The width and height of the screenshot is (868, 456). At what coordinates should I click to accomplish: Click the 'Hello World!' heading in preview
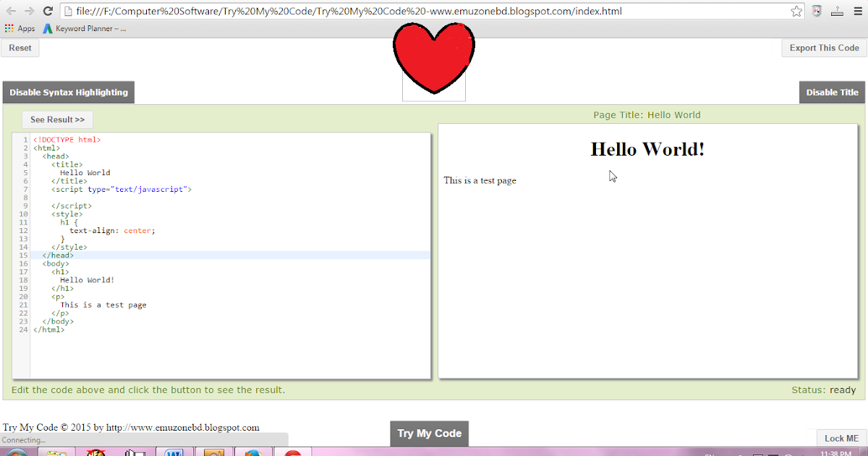point(647,149)
